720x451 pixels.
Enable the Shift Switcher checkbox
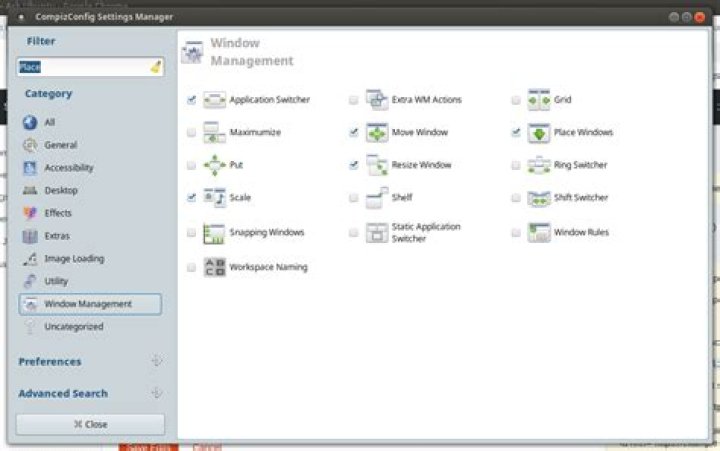[516, 198]
